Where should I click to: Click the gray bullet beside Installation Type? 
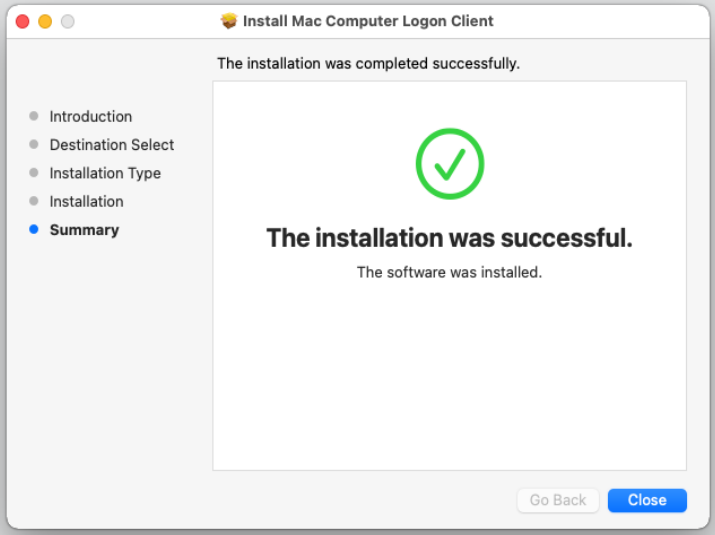34,173
